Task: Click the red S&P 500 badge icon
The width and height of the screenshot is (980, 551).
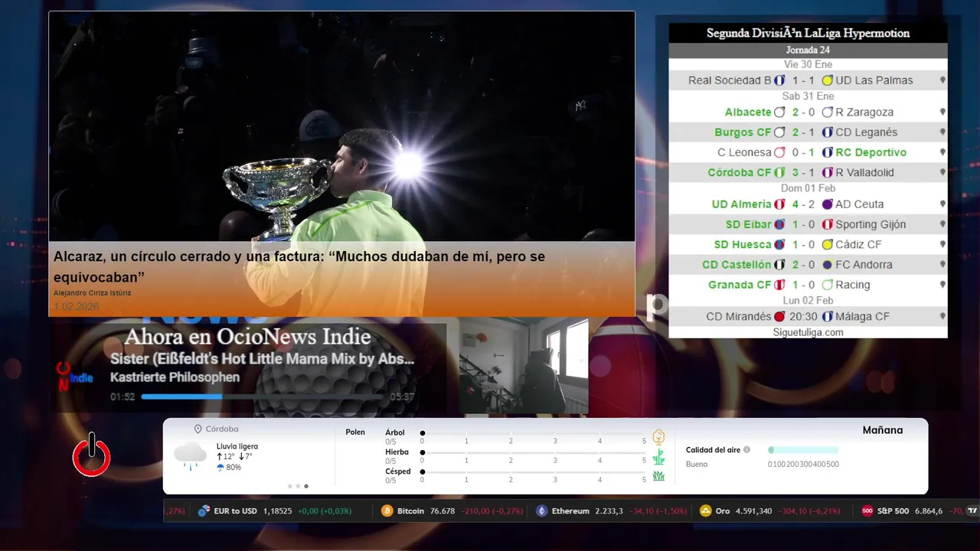Action: (867, 511)
